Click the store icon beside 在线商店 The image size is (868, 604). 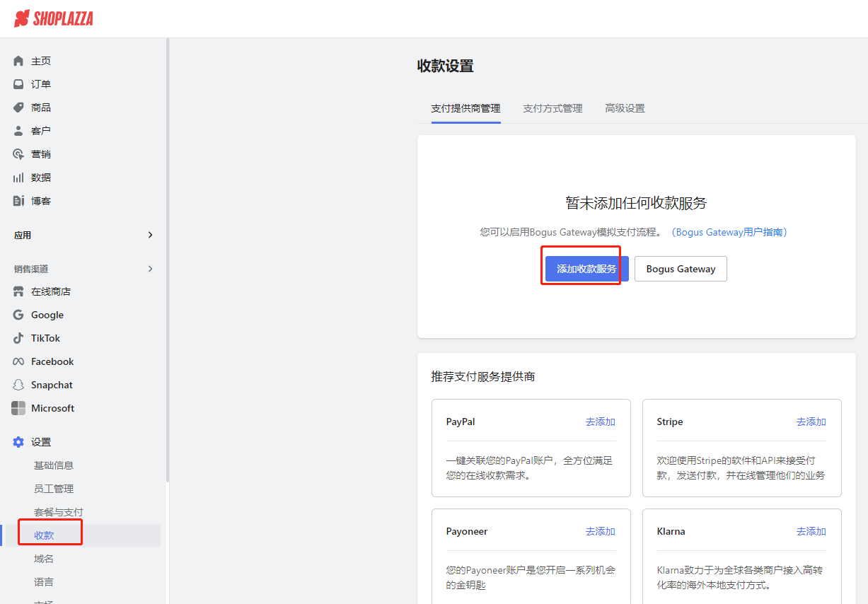pyautogui.click(x=18, y=291)
